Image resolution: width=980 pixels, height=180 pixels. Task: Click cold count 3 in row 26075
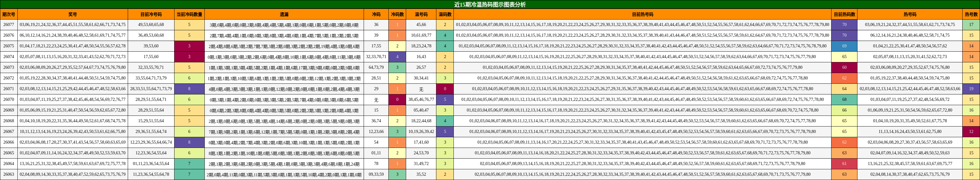(189, 46)
